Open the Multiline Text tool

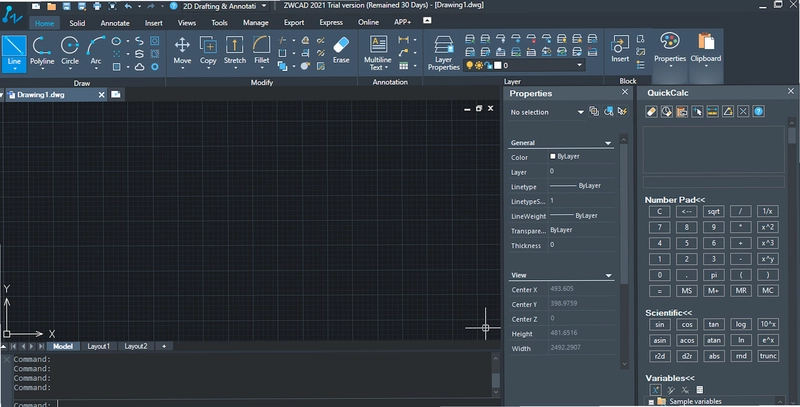(378, 53)
